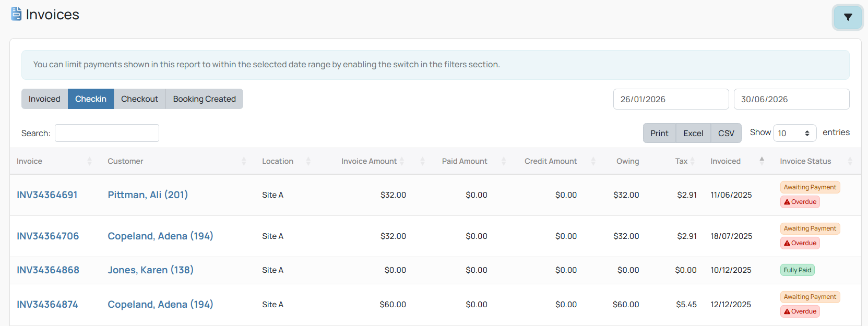
Task: Edit the end date 30/06/2026 field
Action: click(791, 99)
